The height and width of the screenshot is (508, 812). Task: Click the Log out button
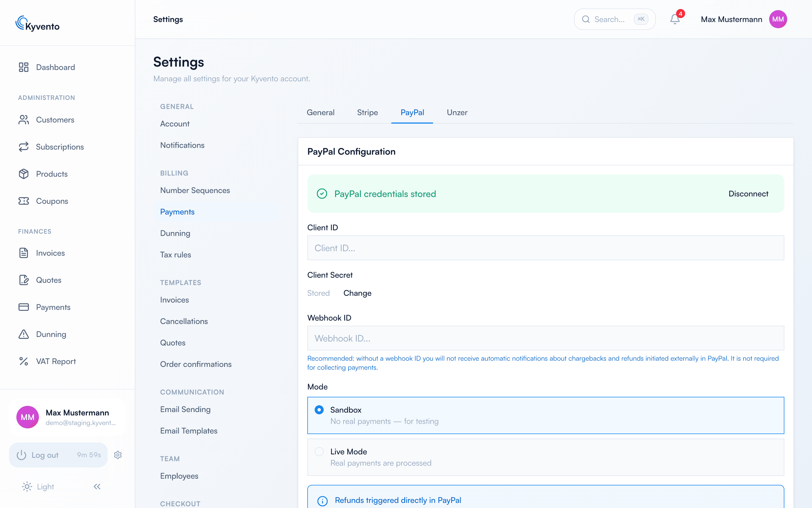coord(58,455)
